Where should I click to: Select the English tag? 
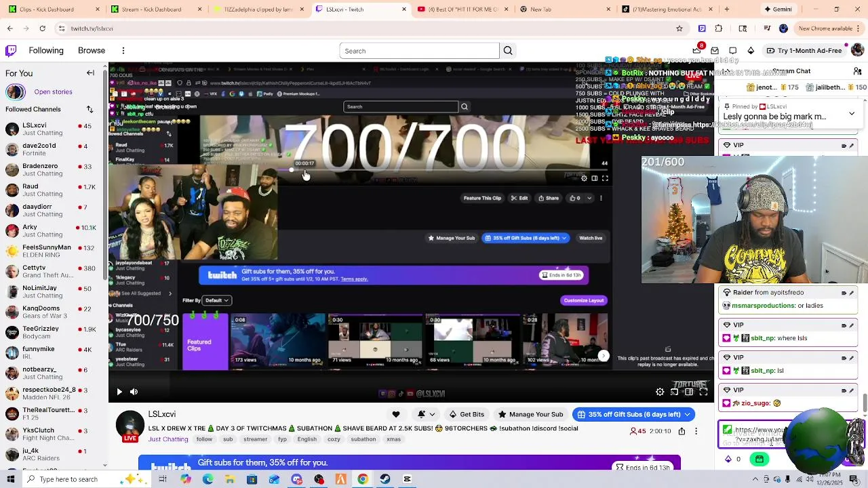(307, 439)
